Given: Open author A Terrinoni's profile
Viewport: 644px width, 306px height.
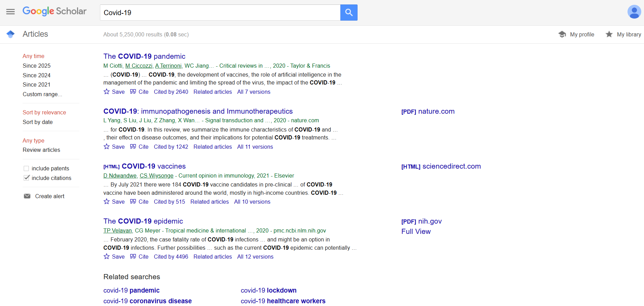Looking at the screenshot, I should click(x=168, y=66).
